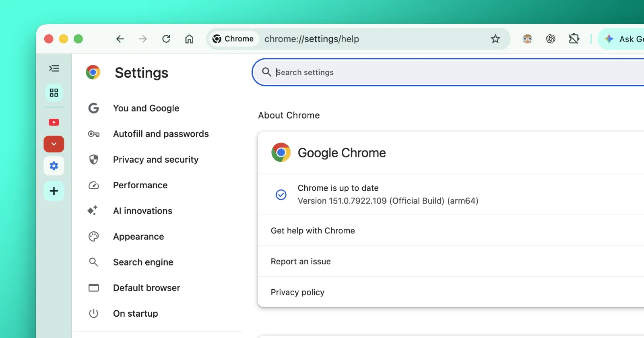Open On startup settings
This screenshot has width=644, height=338.
pos(135,313)
